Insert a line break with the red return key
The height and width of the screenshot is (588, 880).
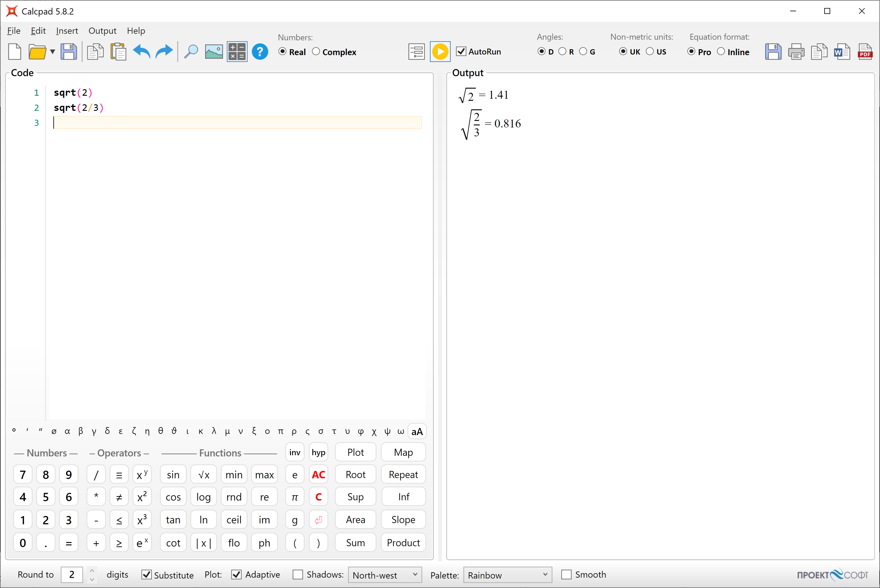click(x=318, y=520)
